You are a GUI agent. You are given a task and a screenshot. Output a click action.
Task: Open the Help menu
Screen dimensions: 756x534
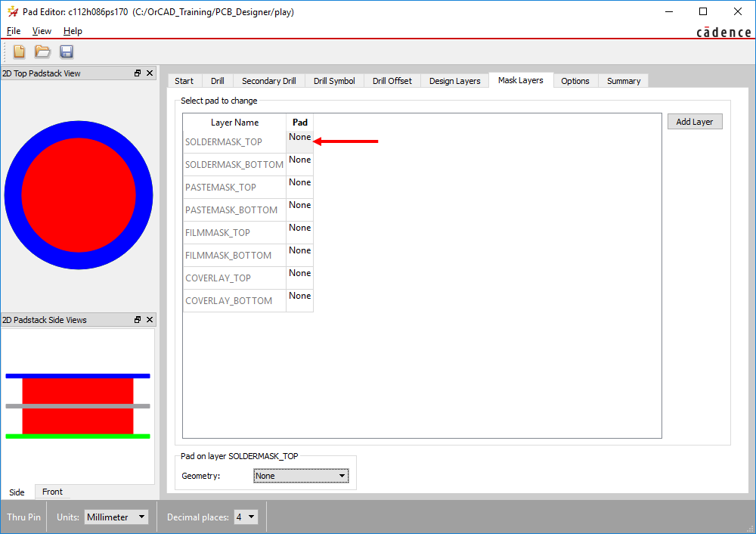point(73,31)
